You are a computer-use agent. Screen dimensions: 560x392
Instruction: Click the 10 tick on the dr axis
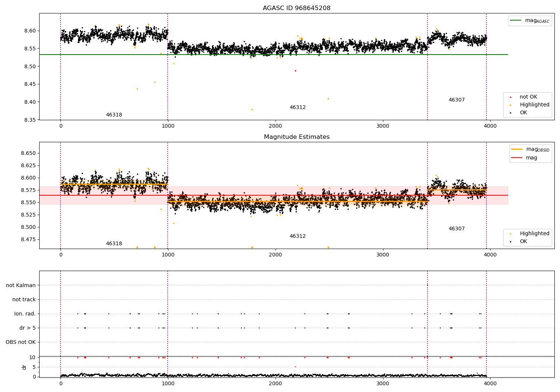click(32, 358)
